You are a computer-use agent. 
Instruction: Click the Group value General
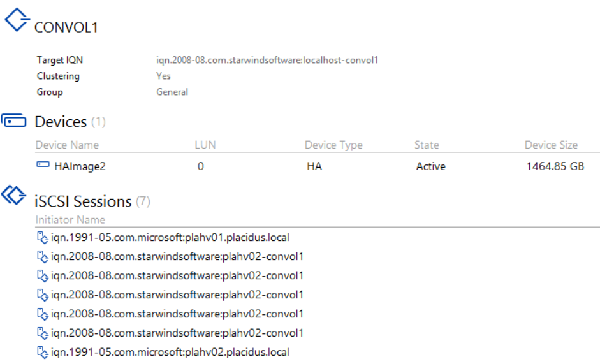pos(172,92)
